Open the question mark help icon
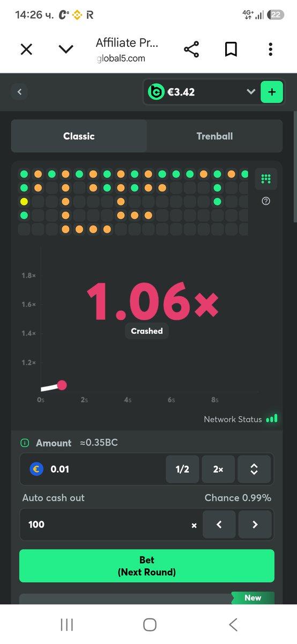 coord(266,201)
